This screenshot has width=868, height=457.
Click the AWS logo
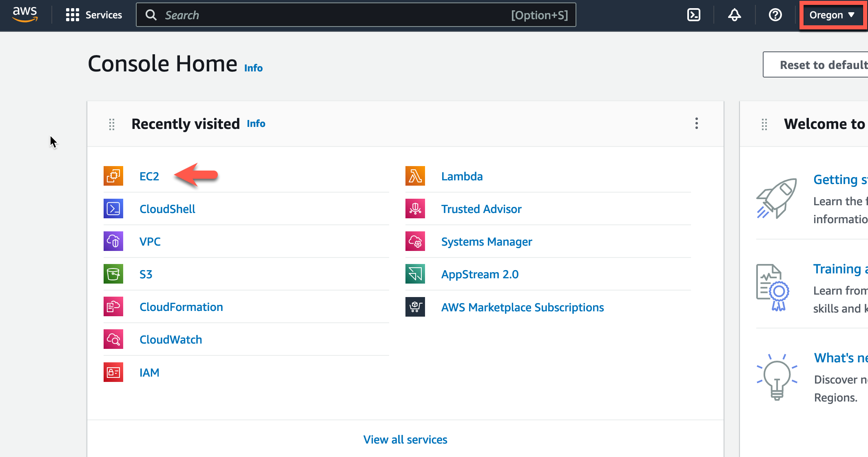(x=25, y=14)
